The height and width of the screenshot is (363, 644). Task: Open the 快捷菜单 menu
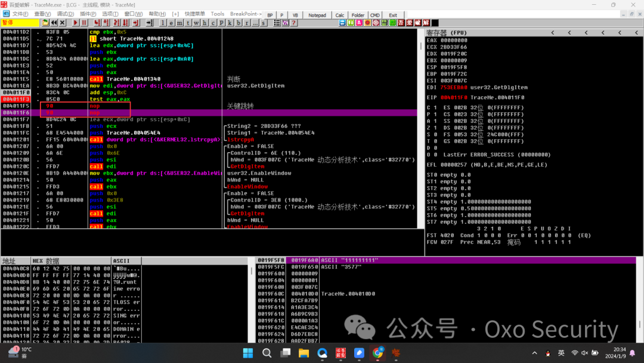coord(194,14)
